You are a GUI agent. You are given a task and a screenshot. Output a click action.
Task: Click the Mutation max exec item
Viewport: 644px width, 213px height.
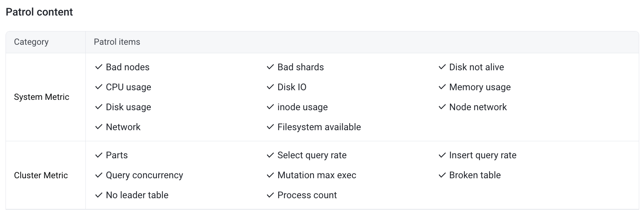pos(317,175)
